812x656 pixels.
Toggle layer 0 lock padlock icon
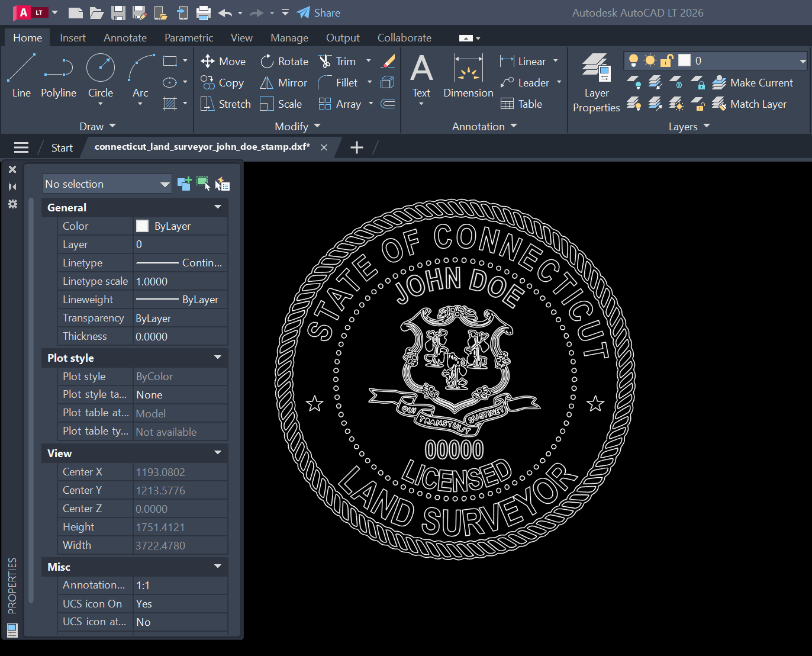click(667, 60)
